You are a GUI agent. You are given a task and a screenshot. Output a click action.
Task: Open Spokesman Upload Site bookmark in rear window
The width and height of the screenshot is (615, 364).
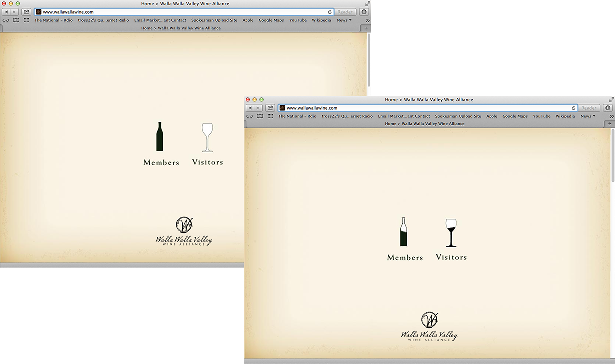214,20
